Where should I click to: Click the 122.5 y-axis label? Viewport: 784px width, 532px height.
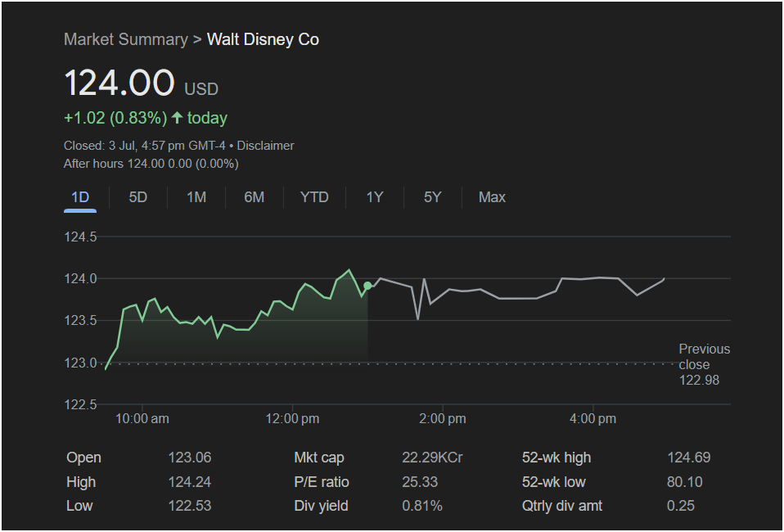[80, 404]
